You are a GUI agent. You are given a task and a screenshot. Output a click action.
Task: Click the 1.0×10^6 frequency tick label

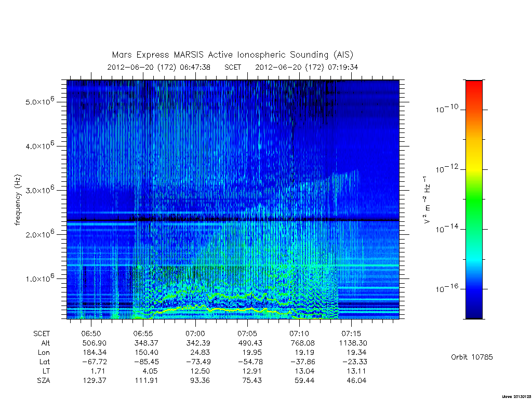(39, 278)
